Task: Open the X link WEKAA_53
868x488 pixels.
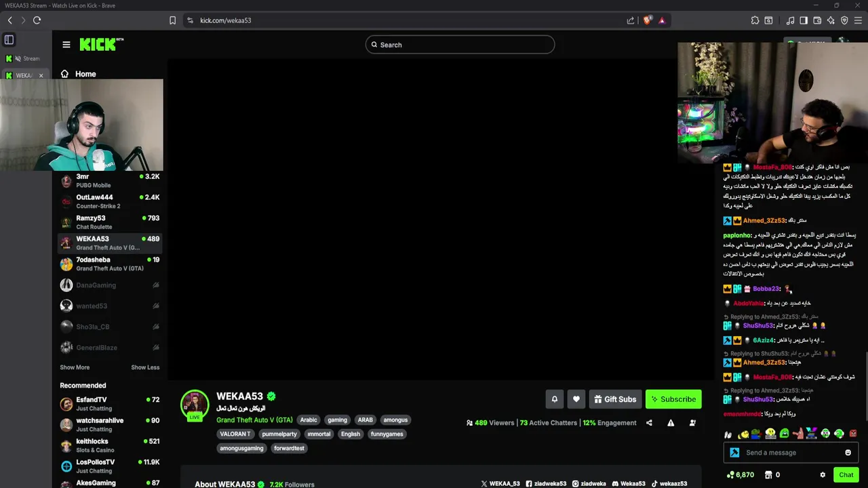Action: [x=500, y=484]
